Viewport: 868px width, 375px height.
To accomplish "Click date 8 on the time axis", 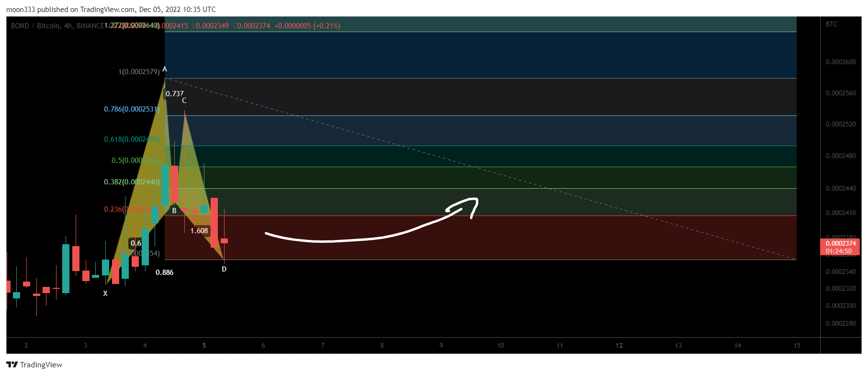I will click(382, 345).
